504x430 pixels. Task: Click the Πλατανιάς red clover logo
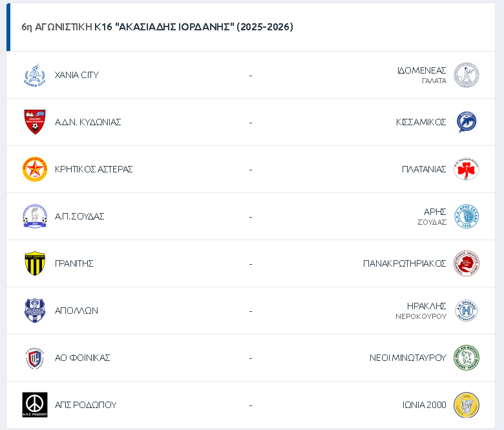click(466, 169)
